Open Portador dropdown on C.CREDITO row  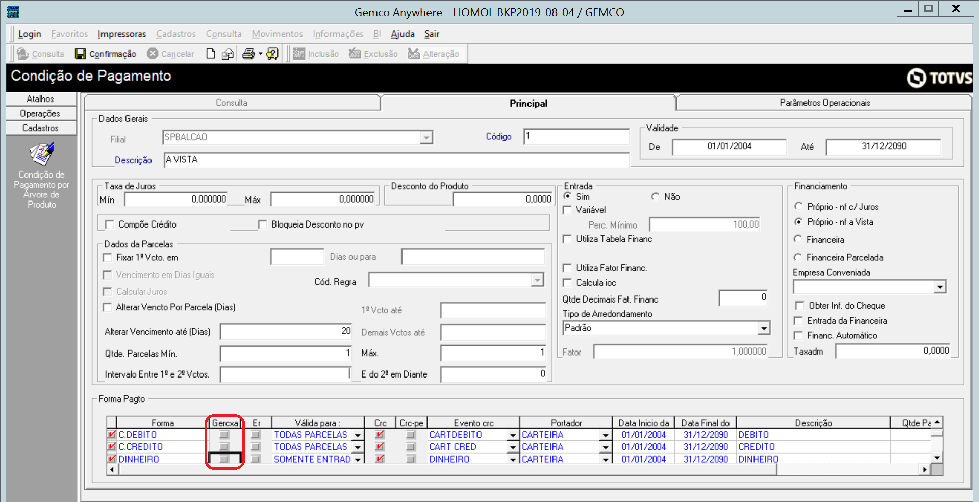[606, 447]
